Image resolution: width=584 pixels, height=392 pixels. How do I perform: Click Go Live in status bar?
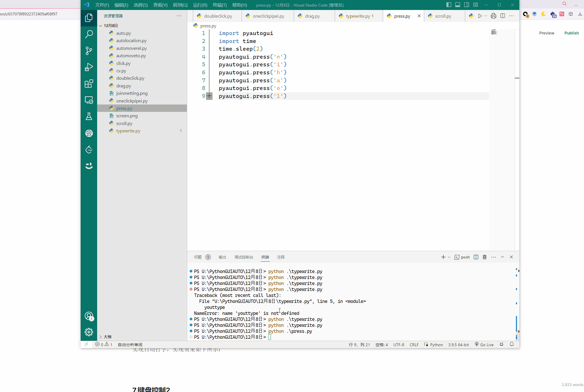pyautogui.click(x=484, y=344)
